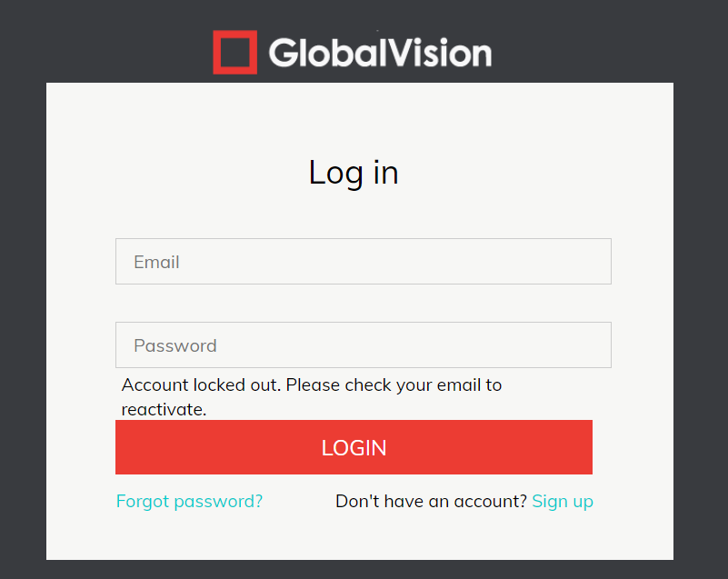Image resolution: width=728 pixels, height=579 pixels.
Task: Click the word reactivate in the error message
Action: tap(164, 409)
